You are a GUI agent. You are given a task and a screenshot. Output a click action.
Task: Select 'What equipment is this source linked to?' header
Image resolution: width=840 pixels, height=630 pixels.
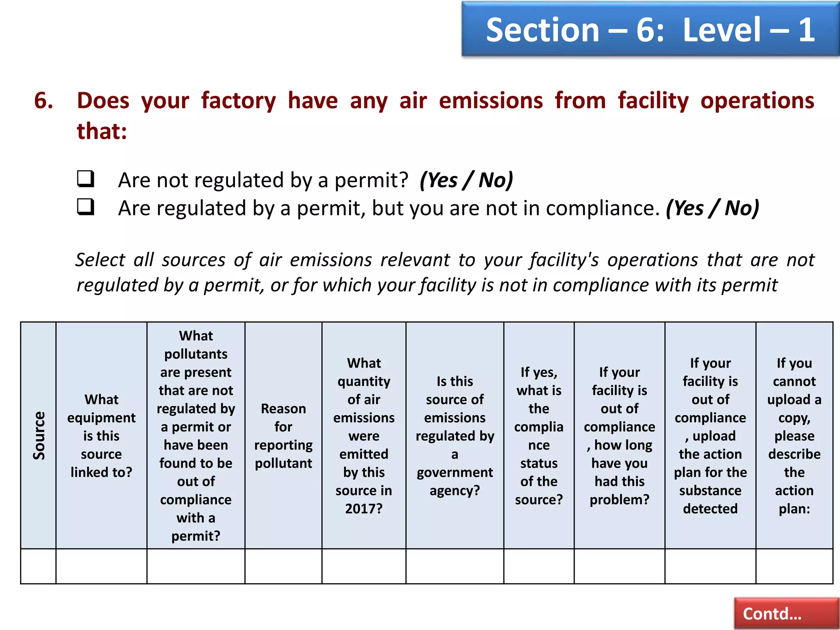pyautogui.click(x=101, y=436)
